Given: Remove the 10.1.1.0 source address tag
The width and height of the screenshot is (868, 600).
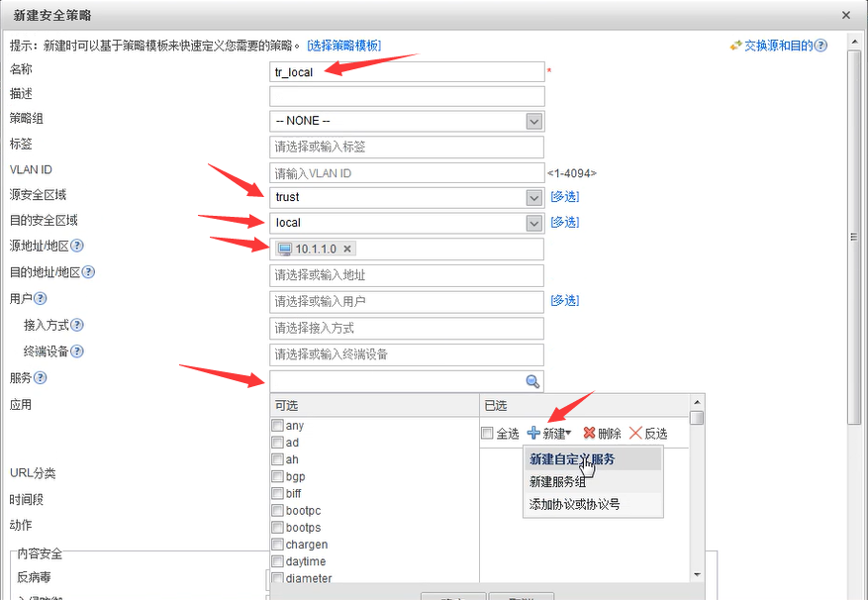Looking at the screenshot, I should [x=347, y=249].
